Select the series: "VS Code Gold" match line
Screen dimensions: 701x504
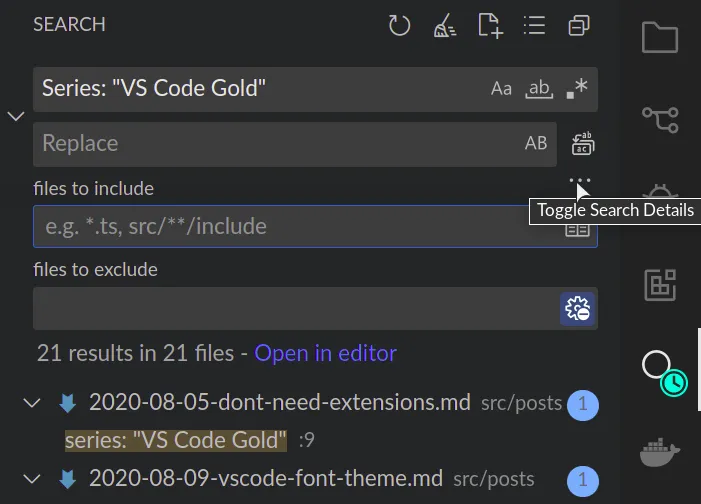(176, 440)
